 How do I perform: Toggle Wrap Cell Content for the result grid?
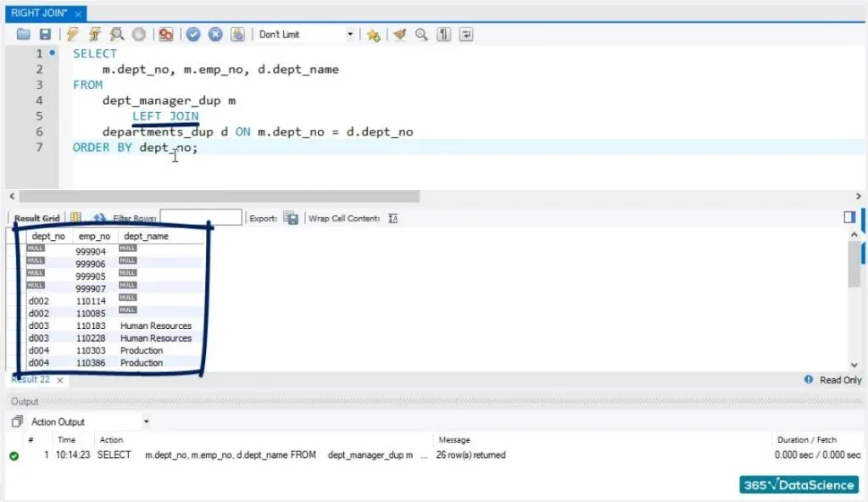392,219
